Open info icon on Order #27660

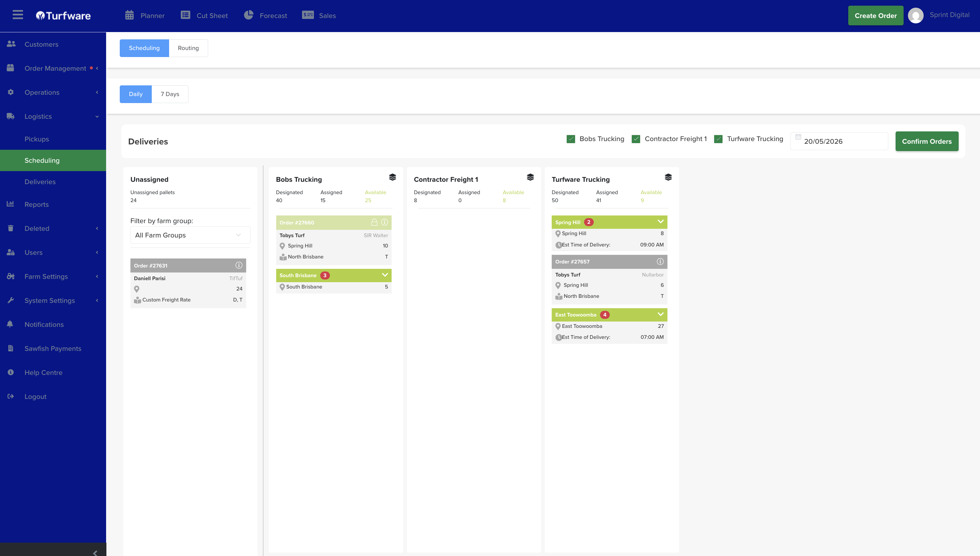pos(385,222)
